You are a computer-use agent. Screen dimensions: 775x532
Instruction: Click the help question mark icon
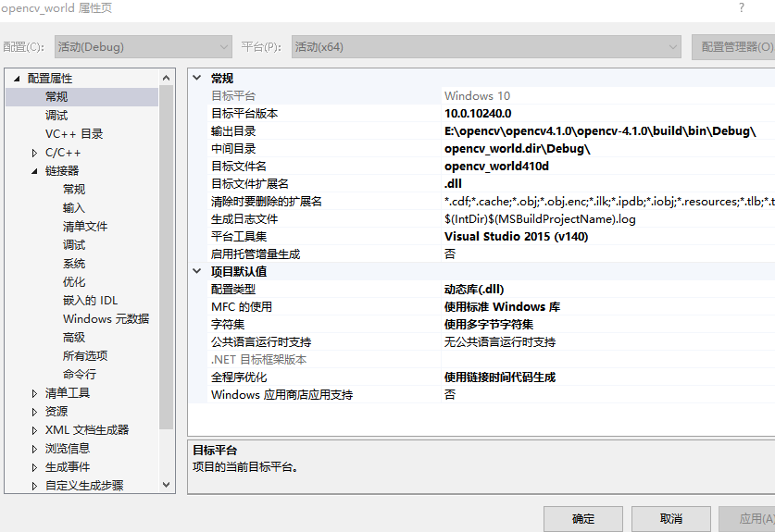(x=742, y=8)
